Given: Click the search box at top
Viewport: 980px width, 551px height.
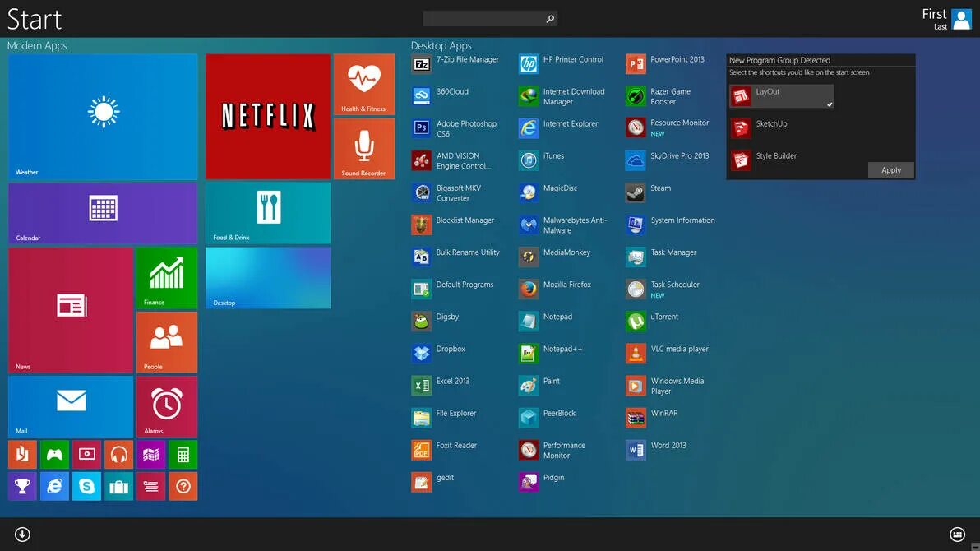Looking at the screenshot, I should click(x=490, y=19).
